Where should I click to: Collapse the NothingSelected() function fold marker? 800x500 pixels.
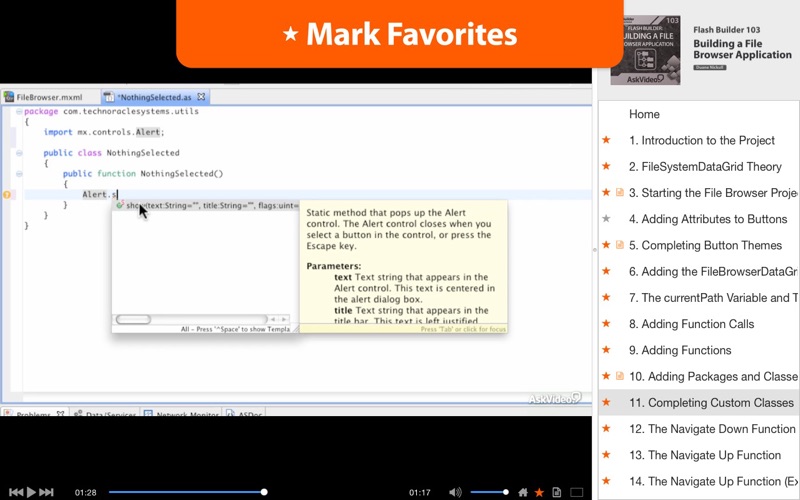19,173
